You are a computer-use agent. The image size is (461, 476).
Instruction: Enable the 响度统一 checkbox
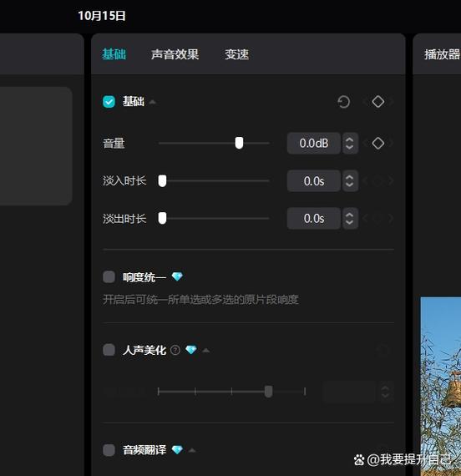(x=109, y=277)
